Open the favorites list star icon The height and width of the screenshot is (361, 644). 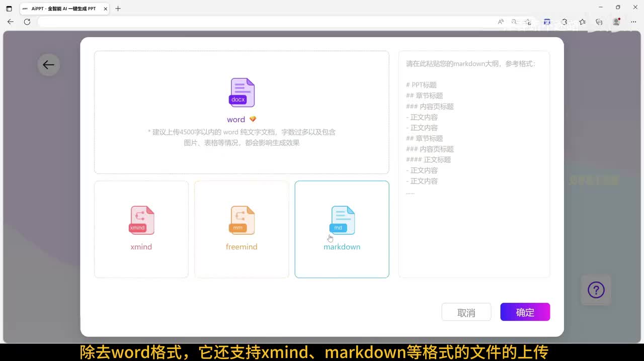(x=582, y=22)
